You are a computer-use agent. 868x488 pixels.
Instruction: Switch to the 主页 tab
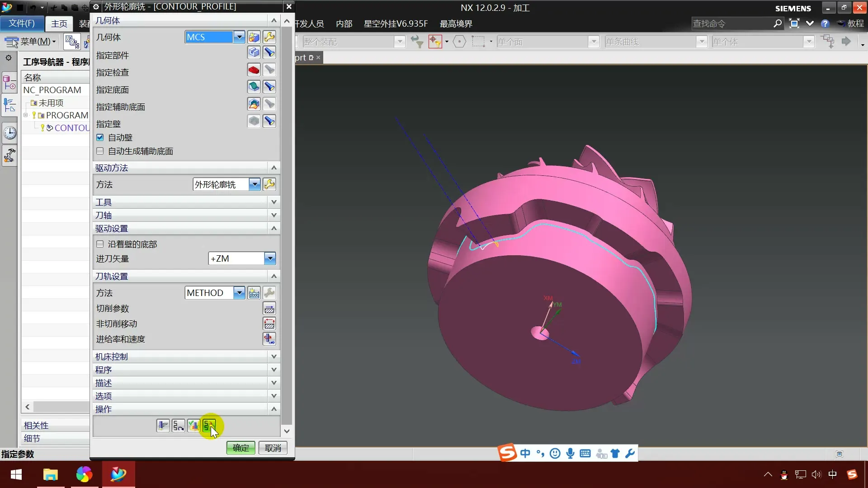[x=59, y=23]
